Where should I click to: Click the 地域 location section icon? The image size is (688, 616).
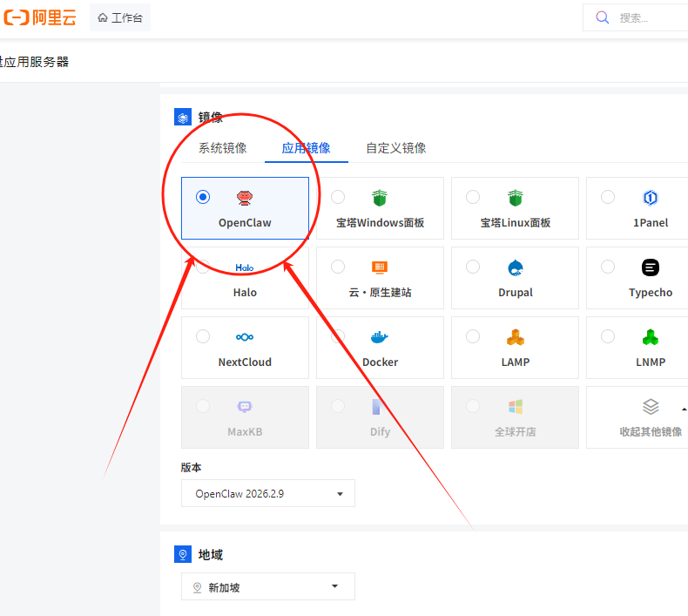(x=183, y=554)
